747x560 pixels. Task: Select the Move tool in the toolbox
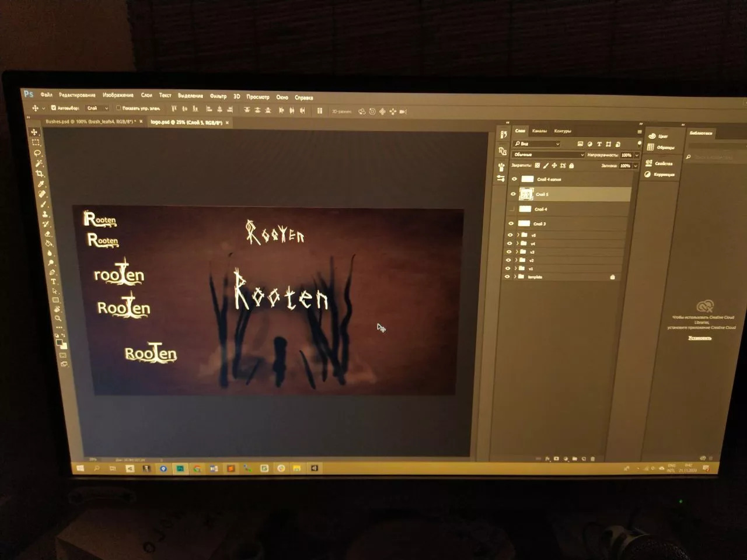[x=34, y=132]
